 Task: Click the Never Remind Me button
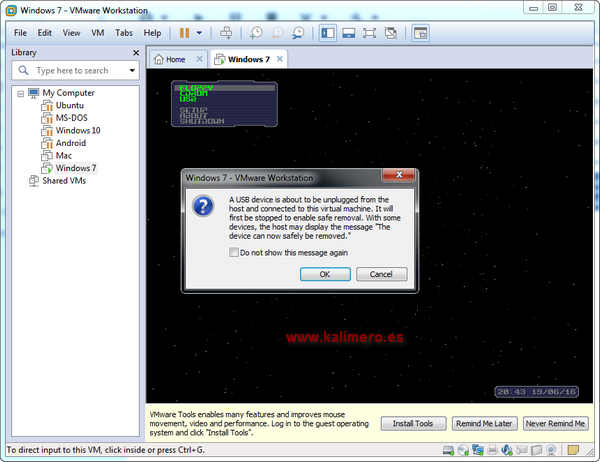(555, 423)
